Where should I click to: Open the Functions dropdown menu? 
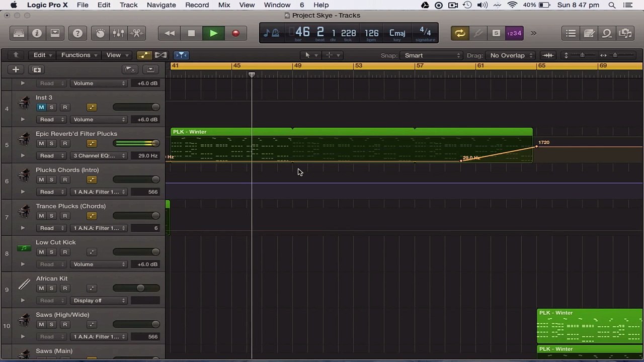click(x=79, y=55)
